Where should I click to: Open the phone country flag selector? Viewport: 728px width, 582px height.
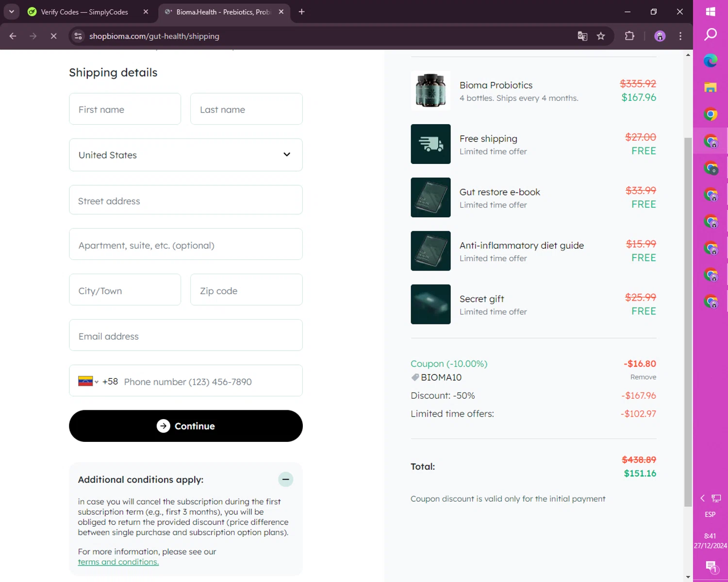coord(88,381)
